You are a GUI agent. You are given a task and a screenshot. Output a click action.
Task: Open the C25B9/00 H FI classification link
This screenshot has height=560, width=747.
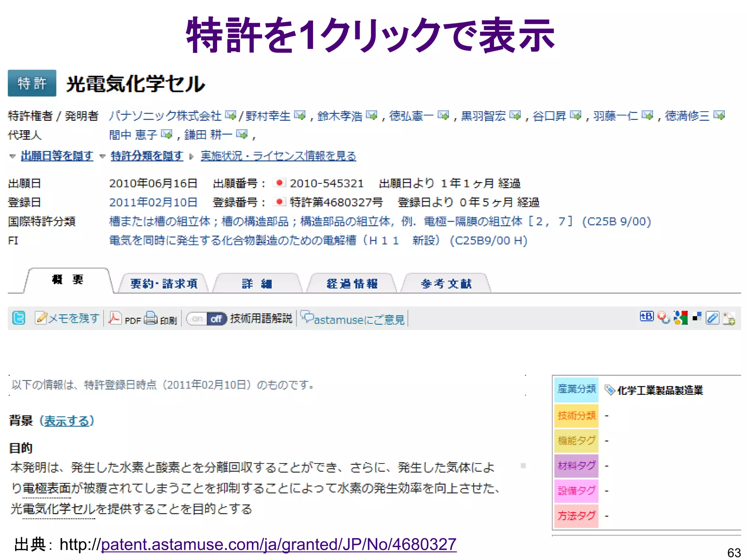click(318, 241)
